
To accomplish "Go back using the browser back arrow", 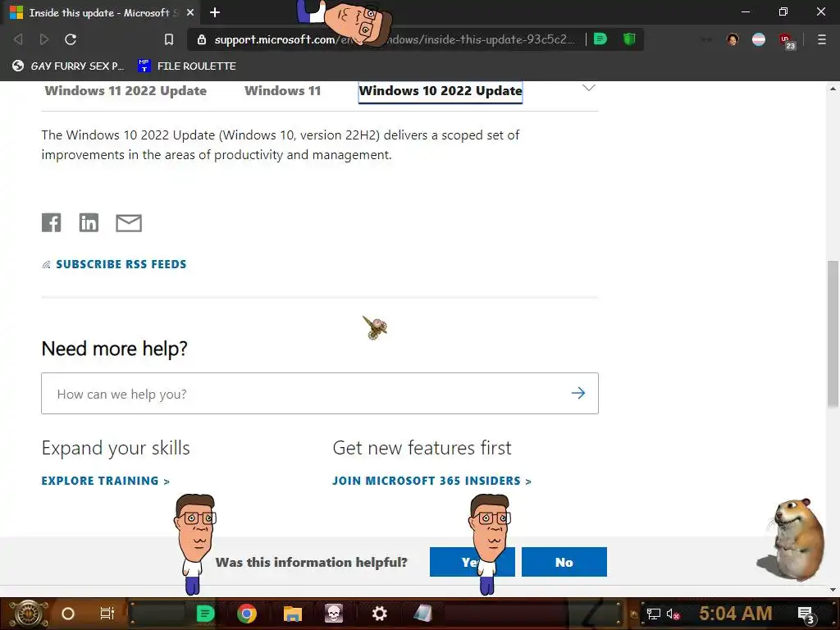I will coord(18,39).
